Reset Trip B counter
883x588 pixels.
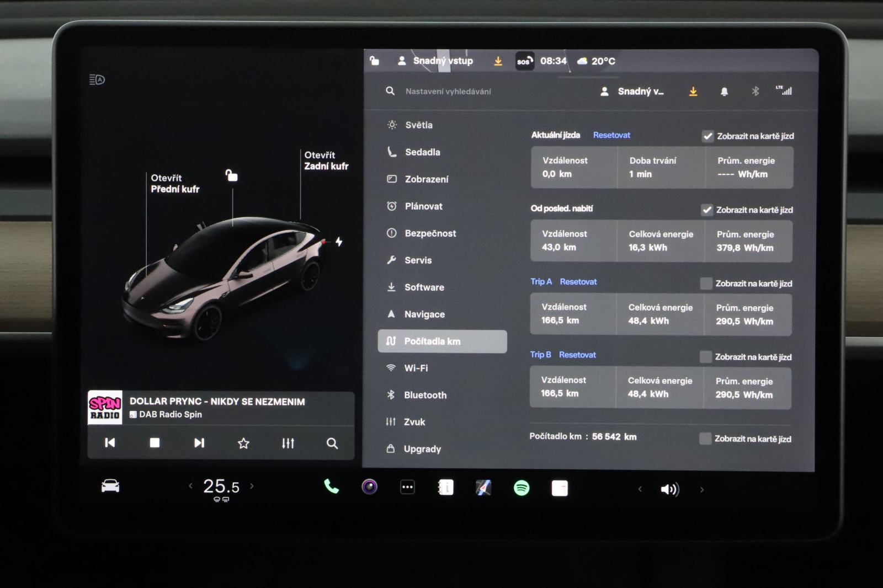click(x=577, y=355)
